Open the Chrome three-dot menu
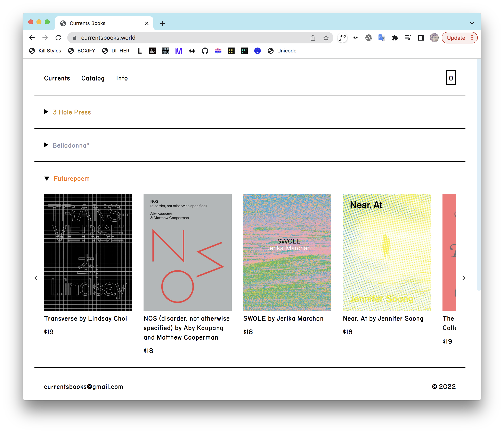The width and height of the screenshot is (504, 433). tap(472, 38)
